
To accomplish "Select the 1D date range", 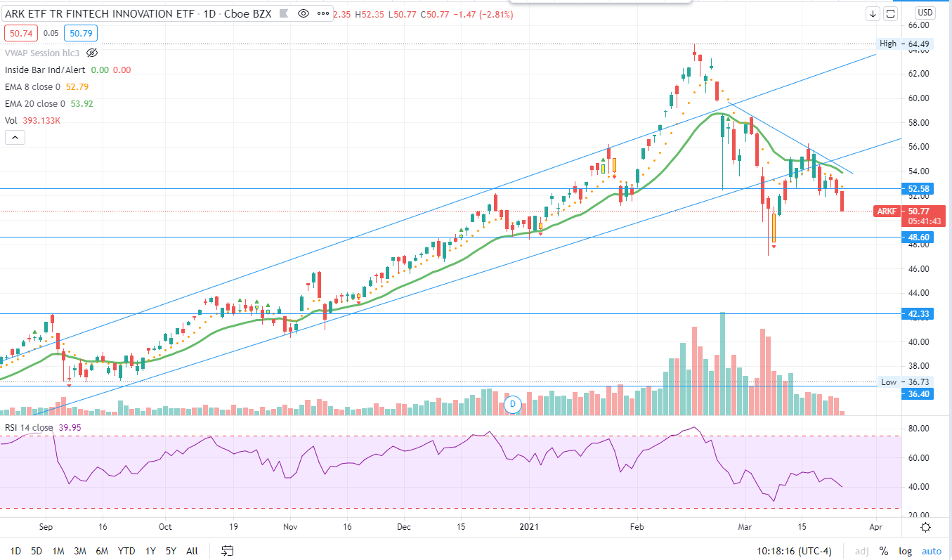I will (15, 551).
